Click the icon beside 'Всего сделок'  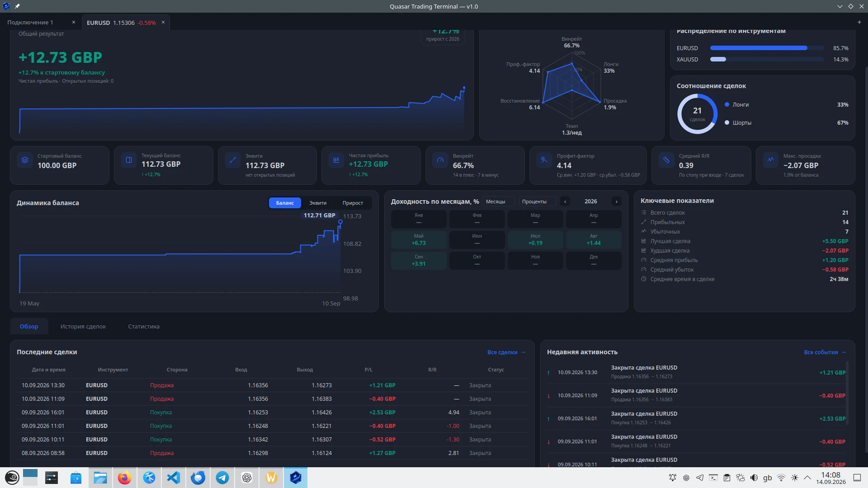[644, 213]
